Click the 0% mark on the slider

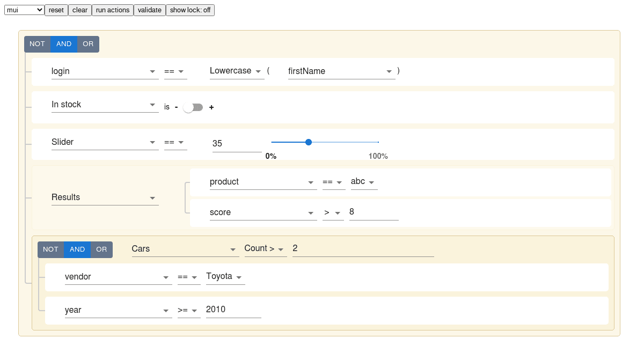[x=271, y=156]
